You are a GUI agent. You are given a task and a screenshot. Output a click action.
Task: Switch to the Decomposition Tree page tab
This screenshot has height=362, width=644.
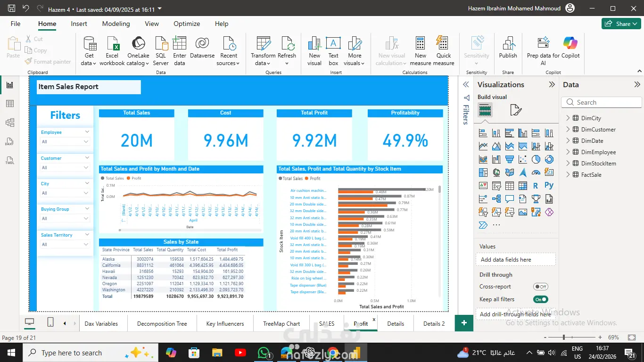pyautogui.click(x=162, y=324)
